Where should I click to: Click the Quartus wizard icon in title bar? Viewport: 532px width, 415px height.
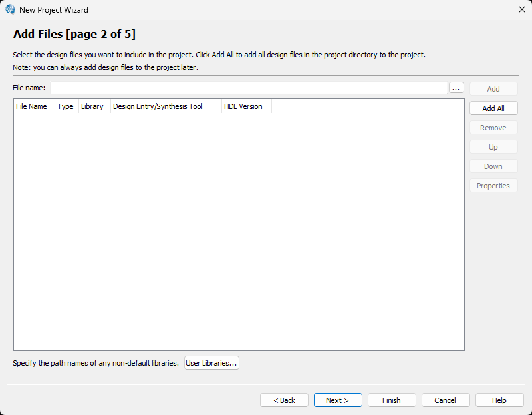(x=10, y=10)
